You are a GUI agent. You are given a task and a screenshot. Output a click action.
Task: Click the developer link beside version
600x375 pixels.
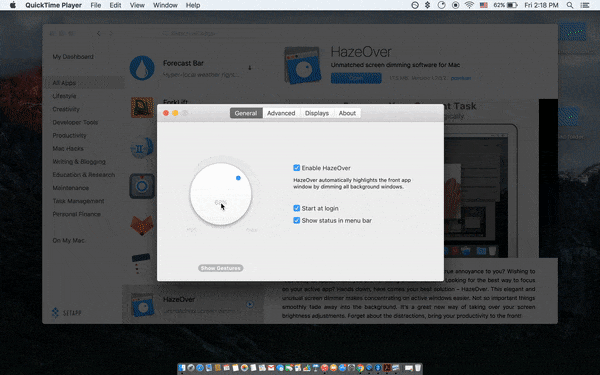coord(461,78)
